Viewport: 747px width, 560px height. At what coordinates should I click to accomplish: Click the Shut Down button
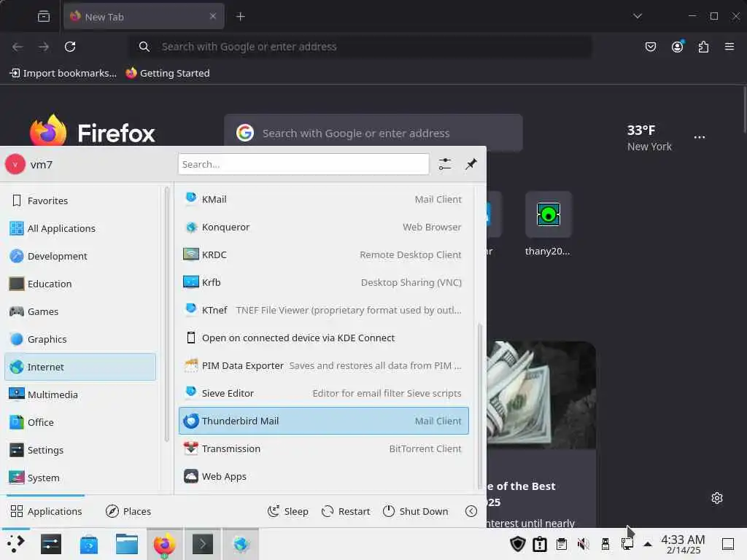click(x=415, y=511)
